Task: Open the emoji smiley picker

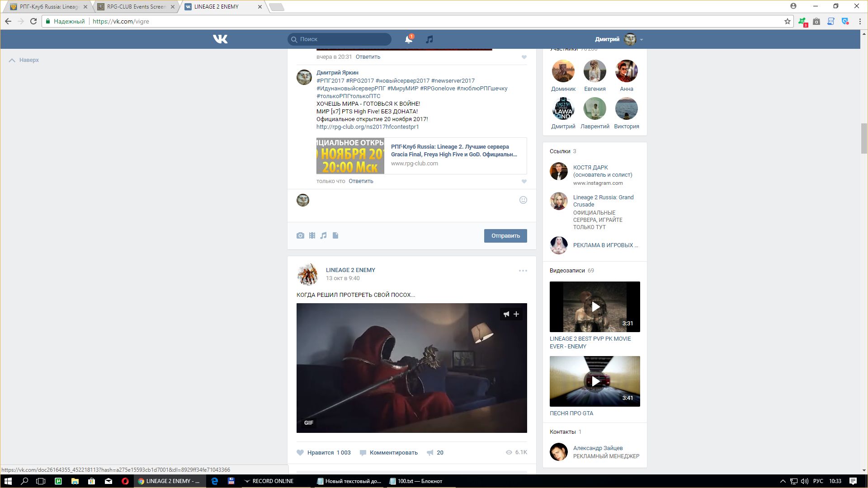Action: [523, 200]
